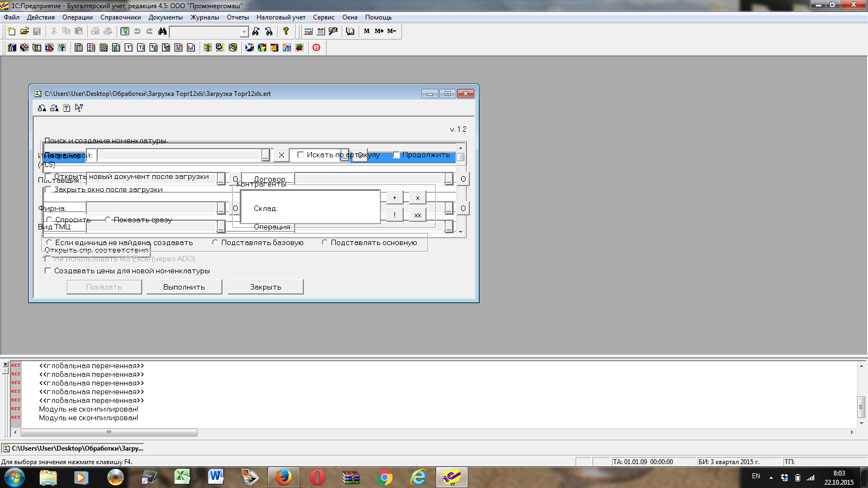This screenshot has height=488, width=868.
Task: Open the Сервис menu
Action: 324,17
